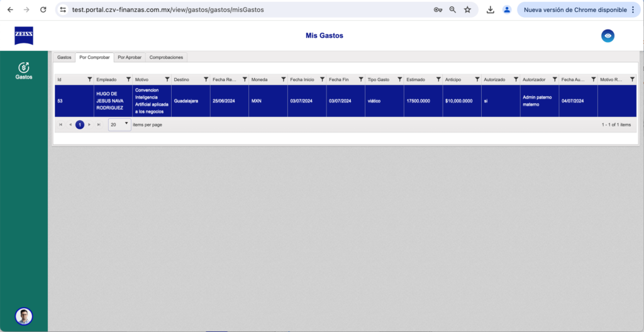This screenshot has width=644, height=332.
Task: Switch to the Gastos tab
Action: point(64,57)
